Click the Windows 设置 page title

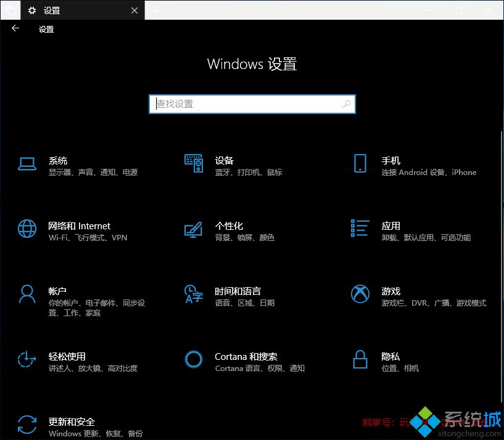pos(252,64)
